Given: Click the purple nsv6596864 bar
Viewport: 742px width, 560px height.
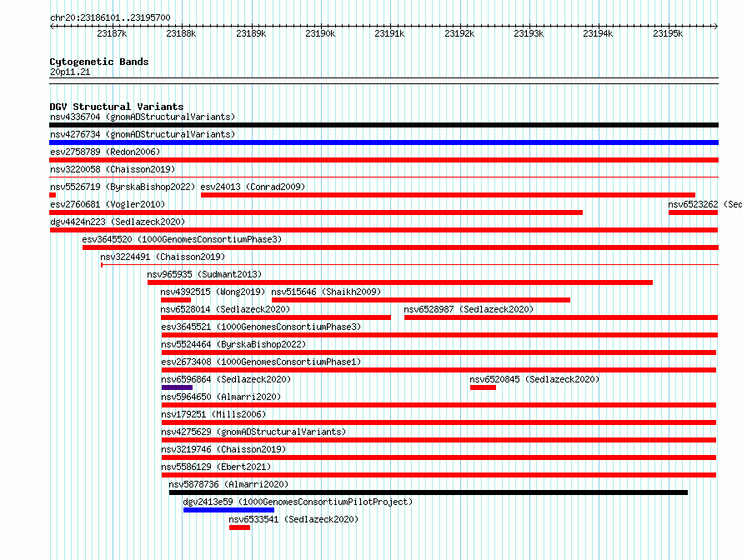Looking at the screenshot, I should (177, 387).
